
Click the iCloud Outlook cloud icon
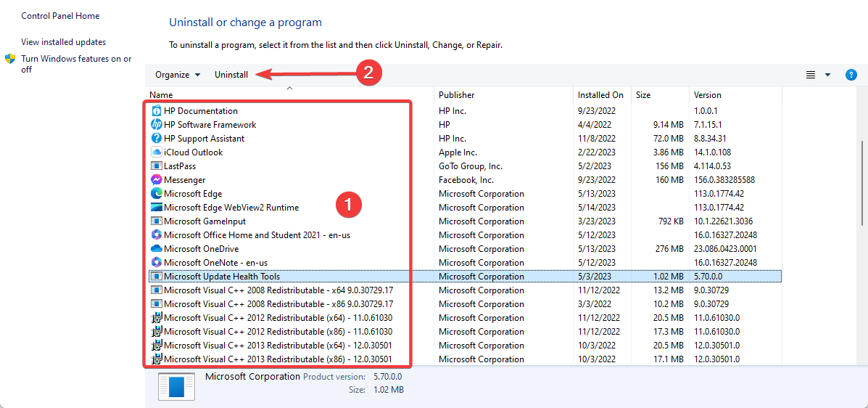tap(156, 152)
